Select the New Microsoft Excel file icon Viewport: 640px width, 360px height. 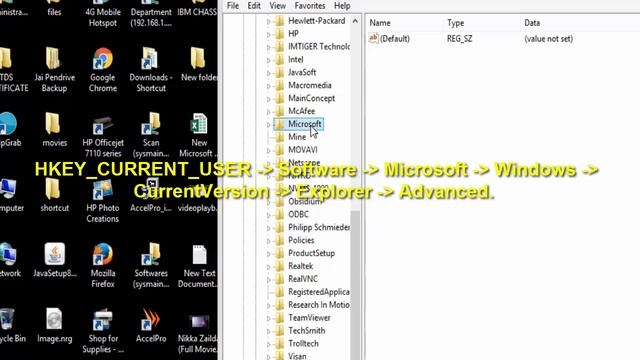click(x=199, y=124)
